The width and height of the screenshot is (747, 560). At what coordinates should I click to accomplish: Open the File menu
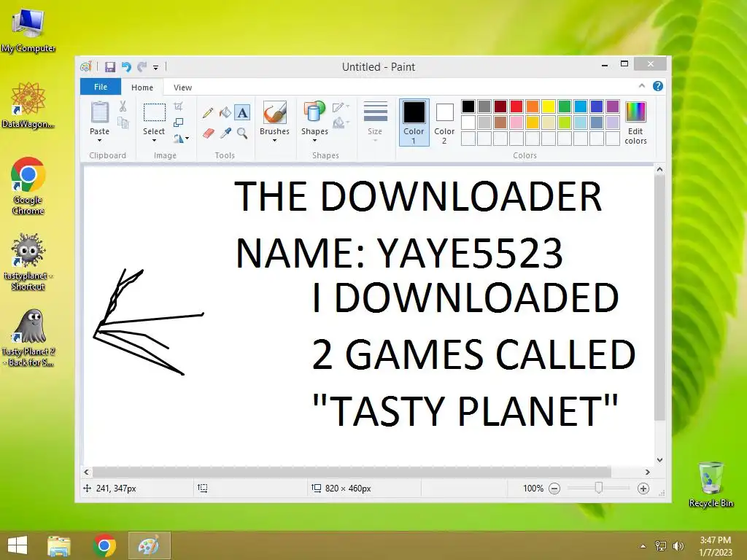pos(101,87)
